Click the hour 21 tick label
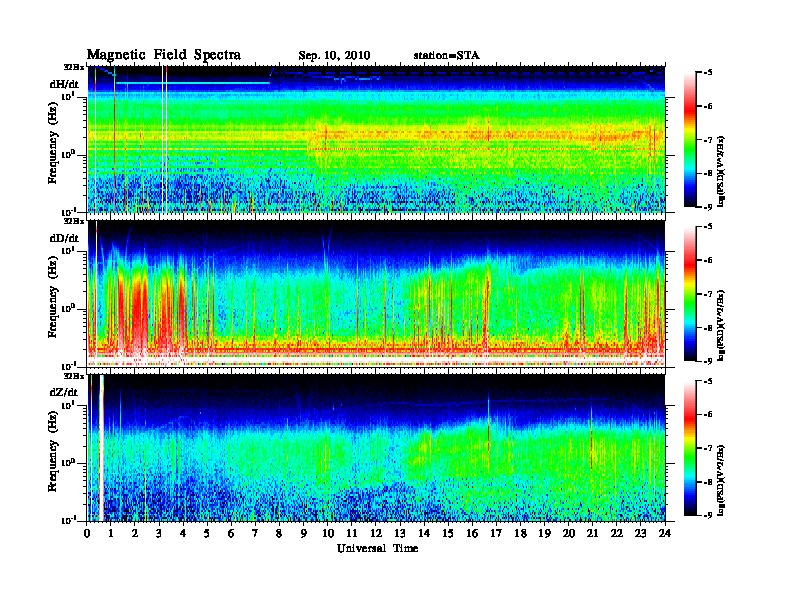792x612 pixels. 592,534
